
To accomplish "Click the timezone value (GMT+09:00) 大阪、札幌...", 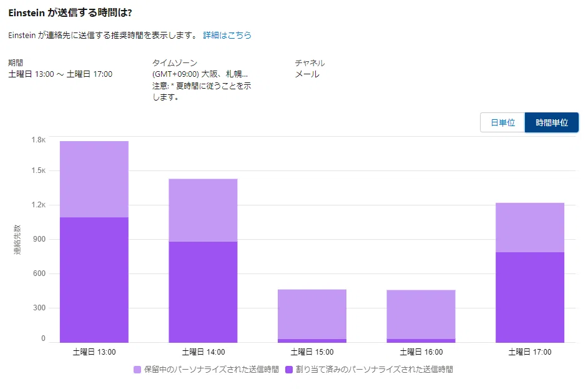I will pos(200,74).
